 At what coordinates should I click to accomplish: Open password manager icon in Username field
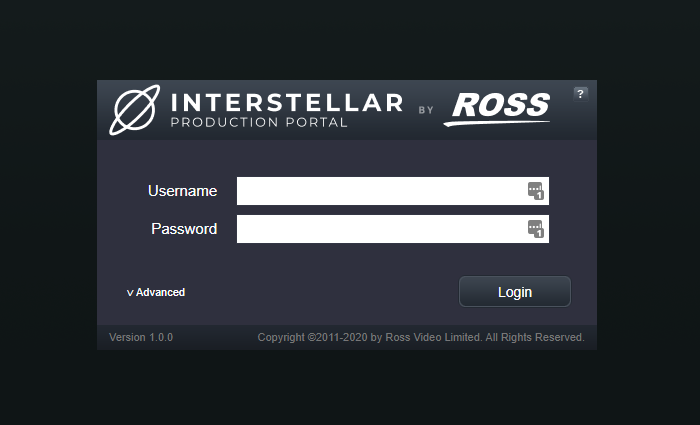(535, 191)
